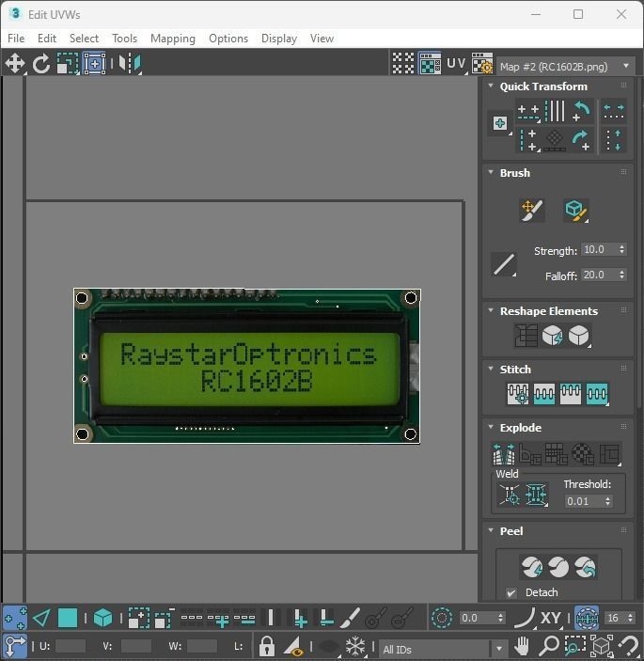Click the Weld Threshold value field
The width and height of the screenshot is (644, 661).
coord(584,501)
